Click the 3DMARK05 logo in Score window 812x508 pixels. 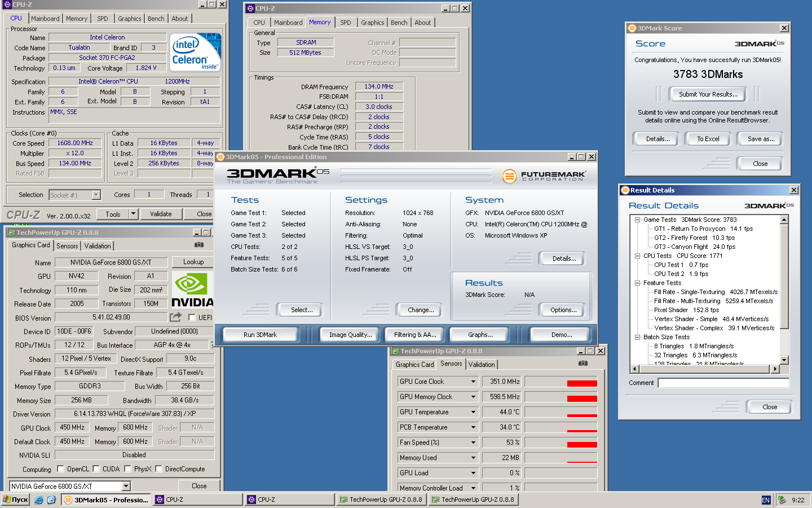(x=759, y=44)
